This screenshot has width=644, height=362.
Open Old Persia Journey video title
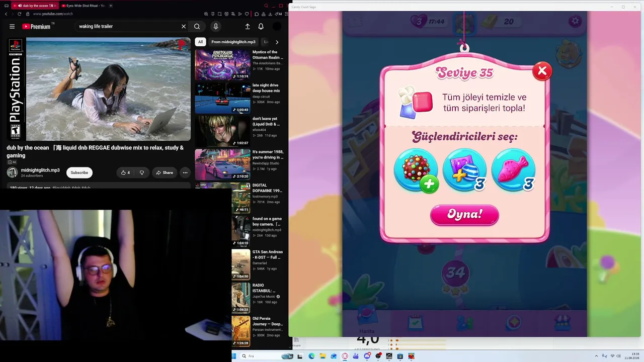pyautogui.click(x=268, y=321)
